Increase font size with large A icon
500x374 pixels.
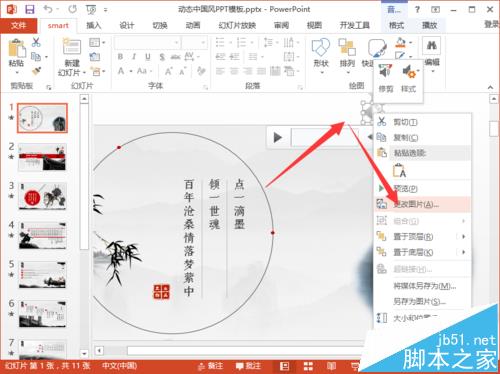click(x=169, y=71)
